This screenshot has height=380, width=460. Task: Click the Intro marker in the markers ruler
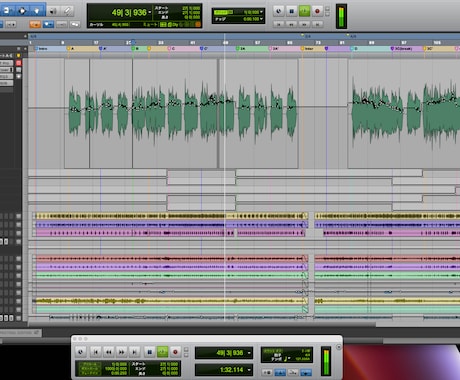pos(41,49)
